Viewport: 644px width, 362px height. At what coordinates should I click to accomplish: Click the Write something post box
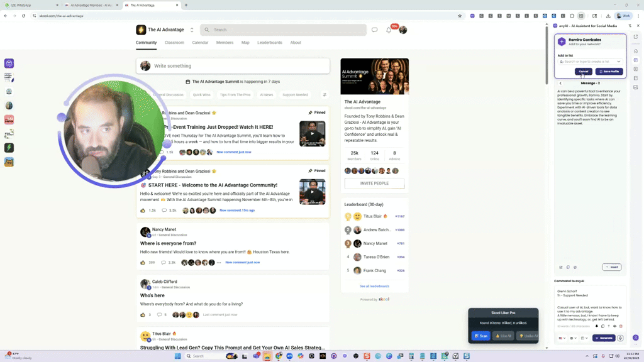[x=233, y=66]
